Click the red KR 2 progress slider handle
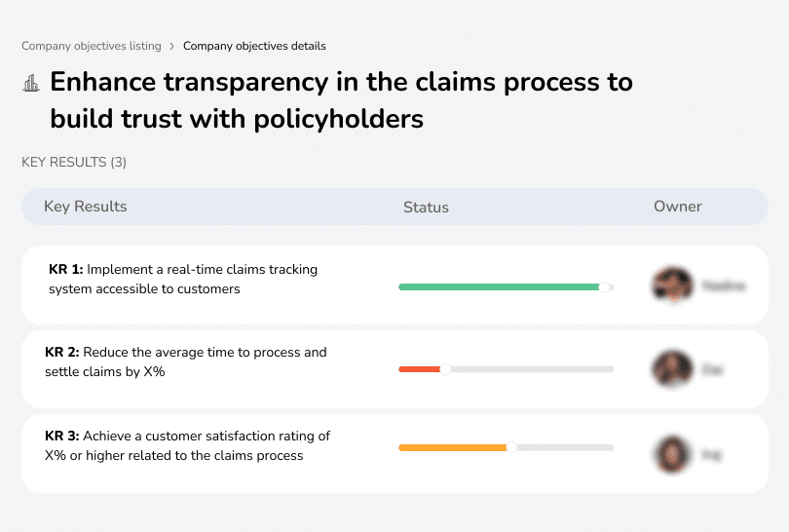Viewport: 789px width, 532px height. (x=445, y=369)
